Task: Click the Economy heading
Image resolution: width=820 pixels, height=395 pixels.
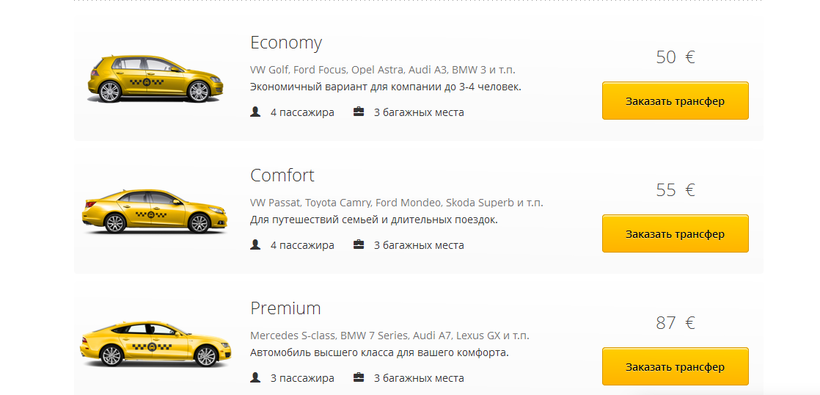Action: point(286,43)
